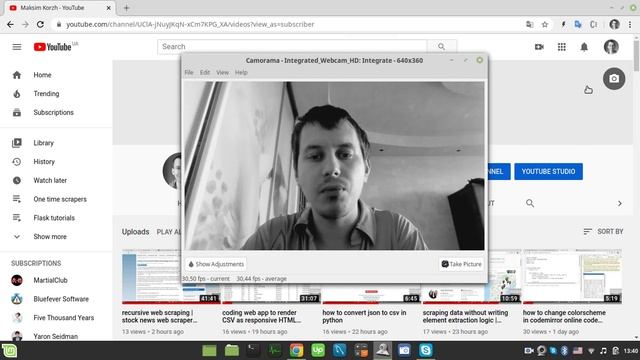Click the translate page icon
The image size is (640, 360).
click(x=530, y=24)
